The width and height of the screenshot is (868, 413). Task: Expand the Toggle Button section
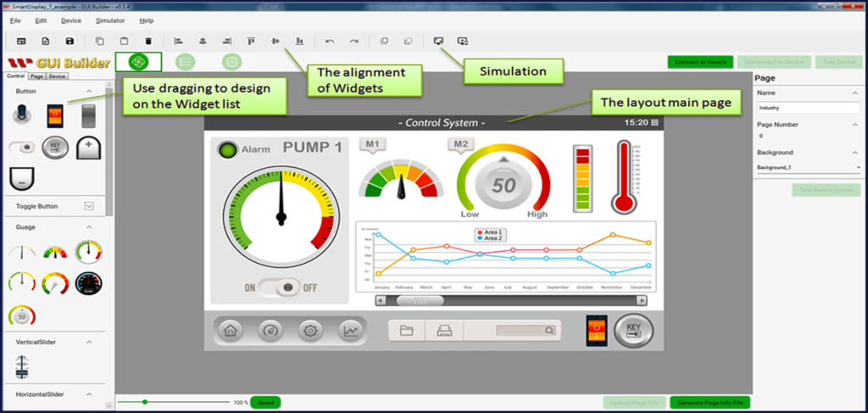[x=89, y=206]
